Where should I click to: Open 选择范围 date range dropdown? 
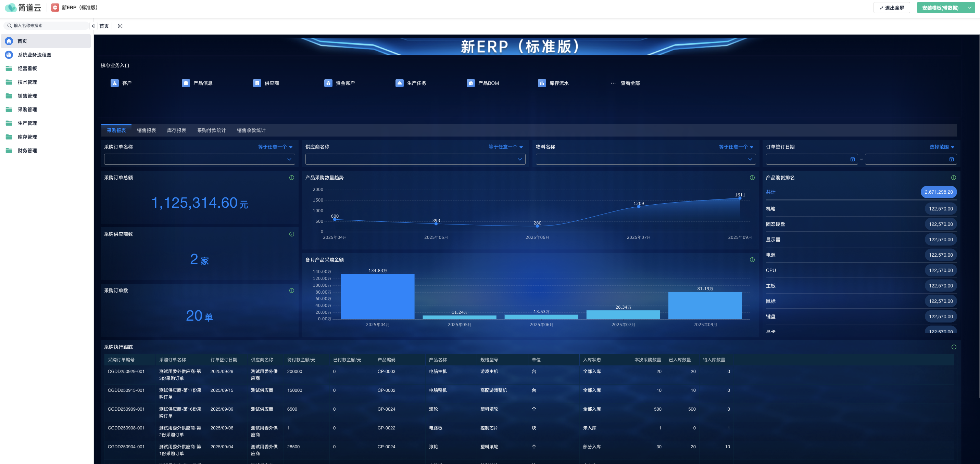(x=942, y=147)
